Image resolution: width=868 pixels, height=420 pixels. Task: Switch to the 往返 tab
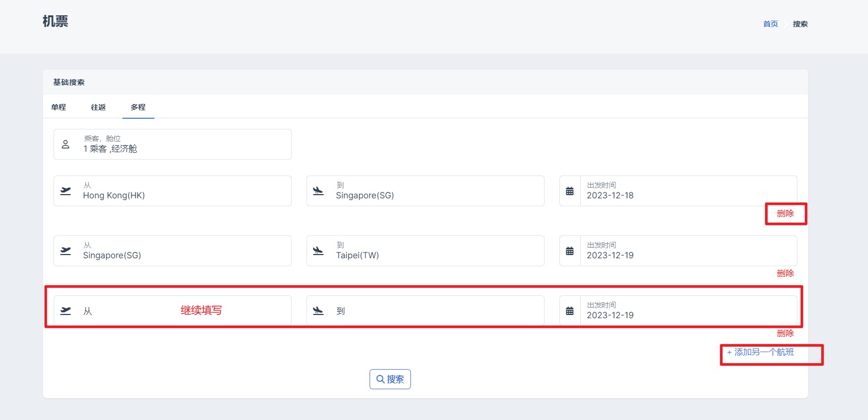click(x=98, y=107)
